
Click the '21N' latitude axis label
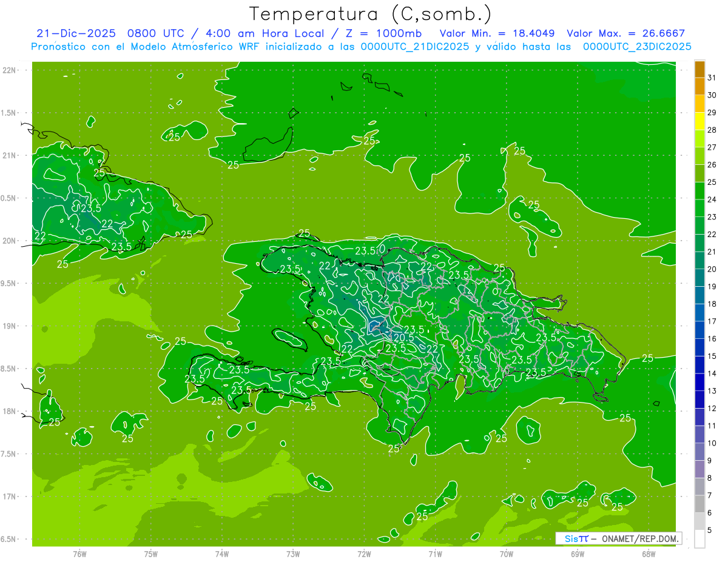(x=9, y=155)
